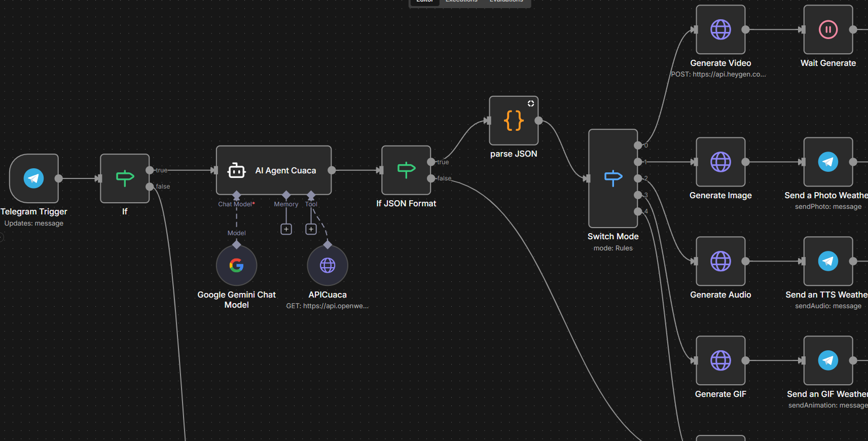
Task: Select the Generate Audio node
Action: tap(720, 262)
